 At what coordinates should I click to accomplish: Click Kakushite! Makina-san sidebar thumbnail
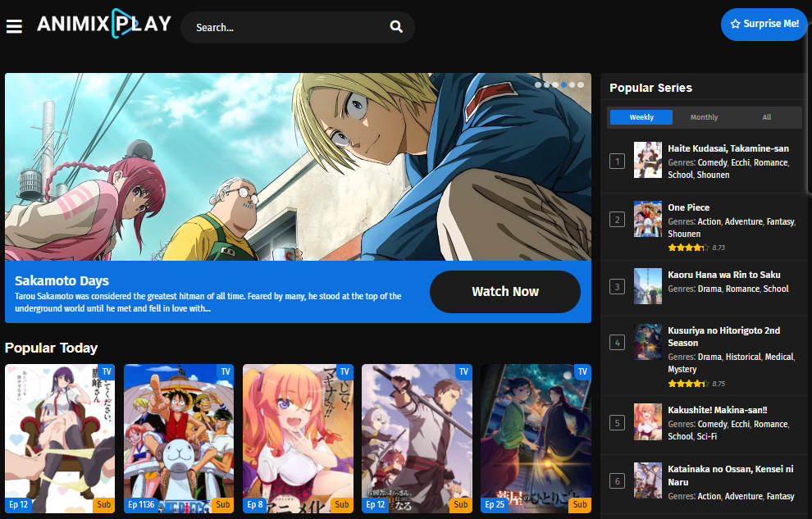(648, 421)
